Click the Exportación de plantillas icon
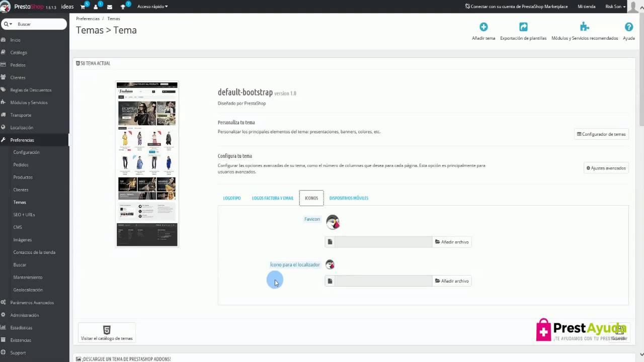The height and width of the screenshot is (362, 644). 523,27
